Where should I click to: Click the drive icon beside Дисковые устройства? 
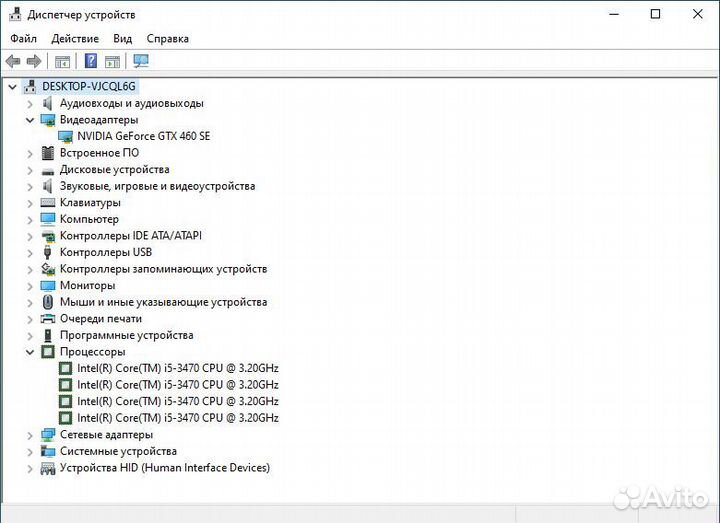[48, 171]
